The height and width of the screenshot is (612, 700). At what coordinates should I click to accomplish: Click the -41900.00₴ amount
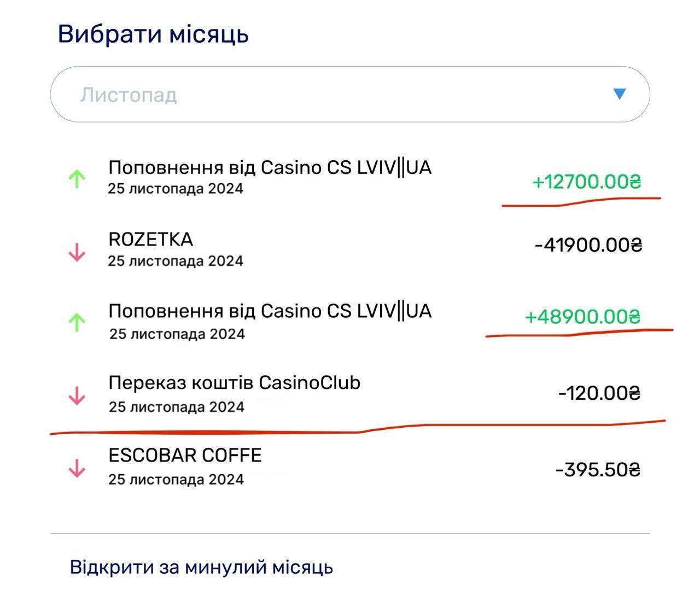coord(588,244)
